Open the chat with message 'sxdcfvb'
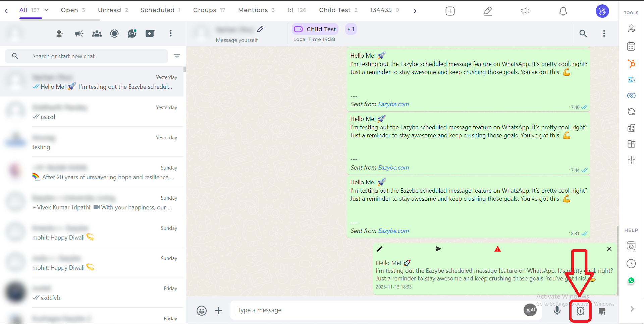644x324 pixels. click(x=92, y=293)
